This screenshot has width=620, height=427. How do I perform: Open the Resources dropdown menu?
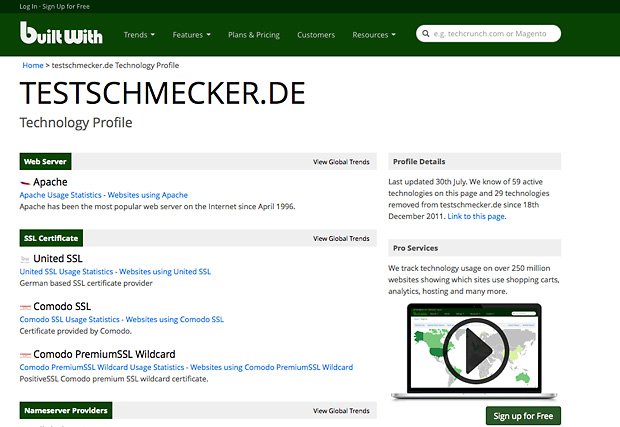coord(374,35)
